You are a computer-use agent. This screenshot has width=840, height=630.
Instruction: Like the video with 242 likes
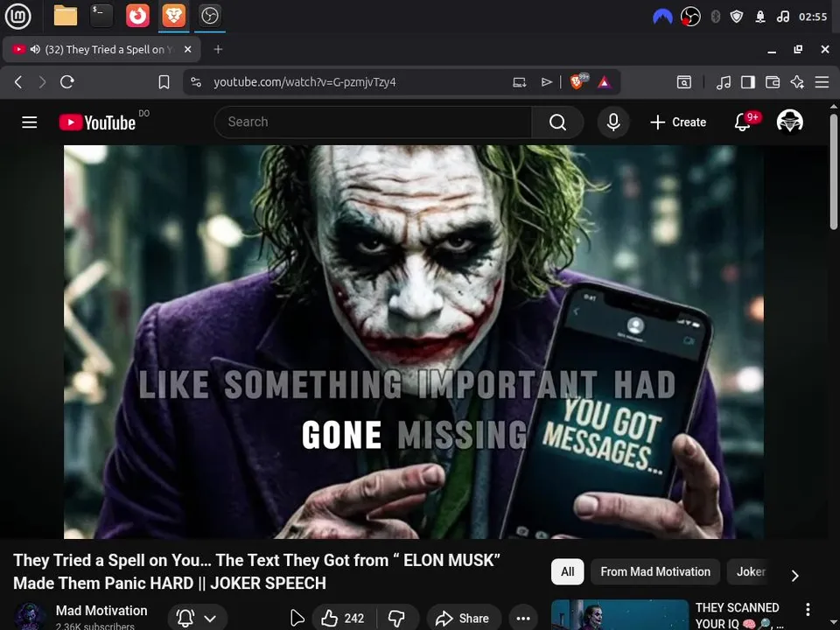tap(344, 619)
